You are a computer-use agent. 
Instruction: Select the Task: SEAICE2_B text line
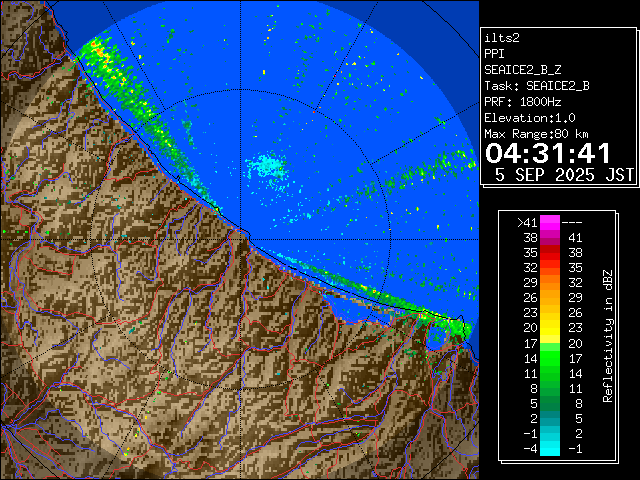point(536,85)
